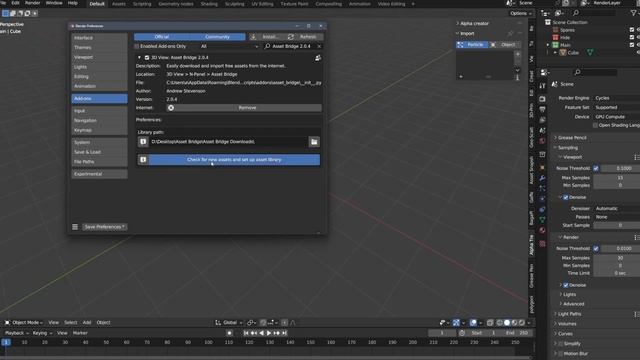Click info icon beside Library path
The height and width of the screenshot is (360, 640).
[143, 142]
